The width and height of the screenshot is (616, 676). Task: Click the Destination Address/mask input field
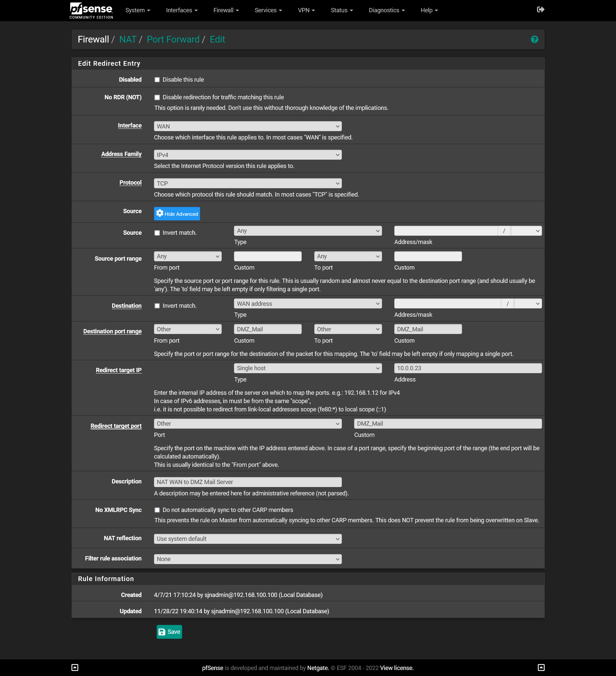tap(447, 304)
